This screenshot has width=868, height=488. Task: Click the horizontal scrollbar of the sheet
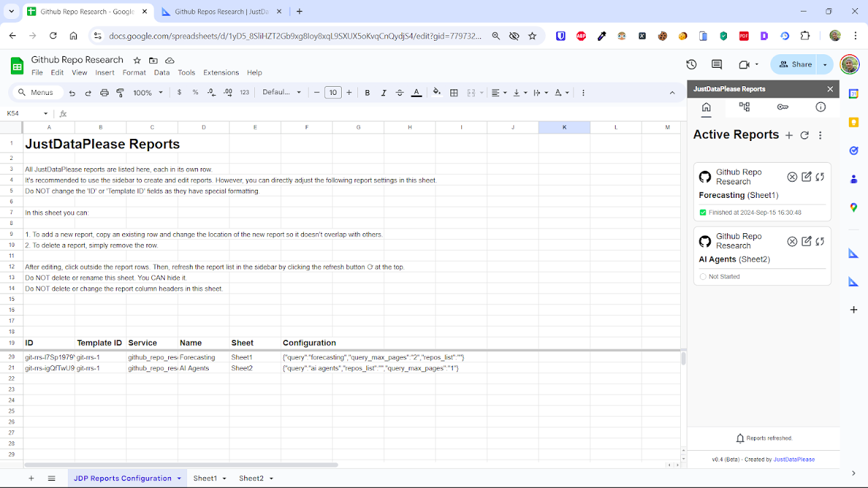tap(181, 465)
